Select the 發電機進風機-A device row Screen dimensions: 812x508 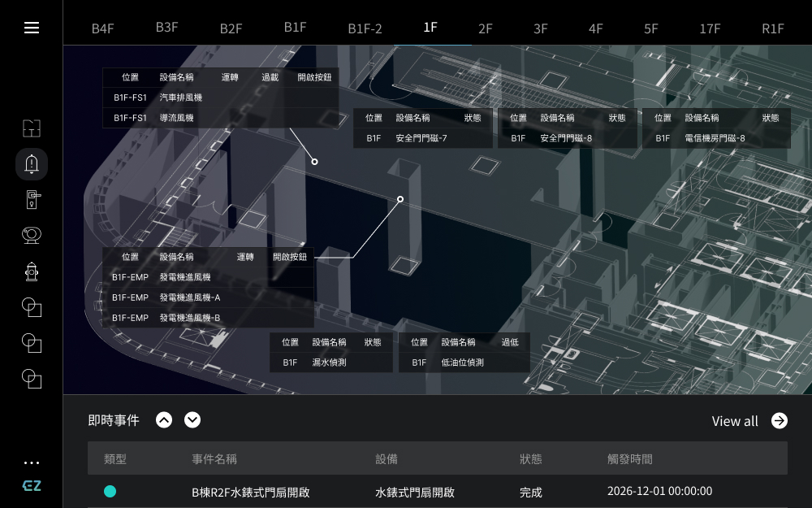208,297
